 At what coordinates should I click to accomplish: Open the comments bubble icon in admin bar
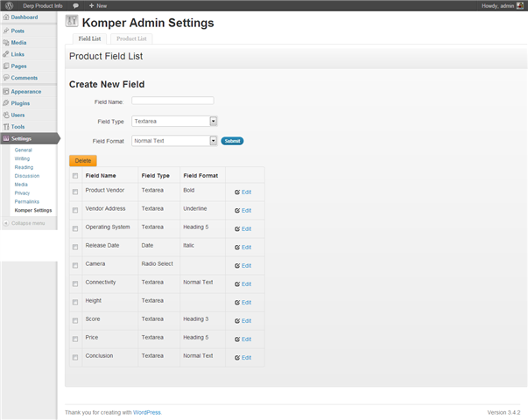76,6
